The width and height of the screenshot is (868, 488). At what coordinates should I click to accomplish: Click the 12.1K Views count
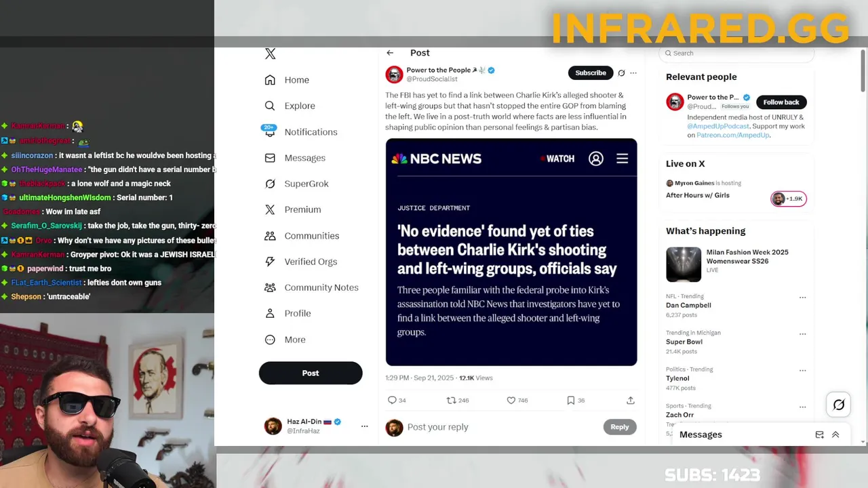476,378
